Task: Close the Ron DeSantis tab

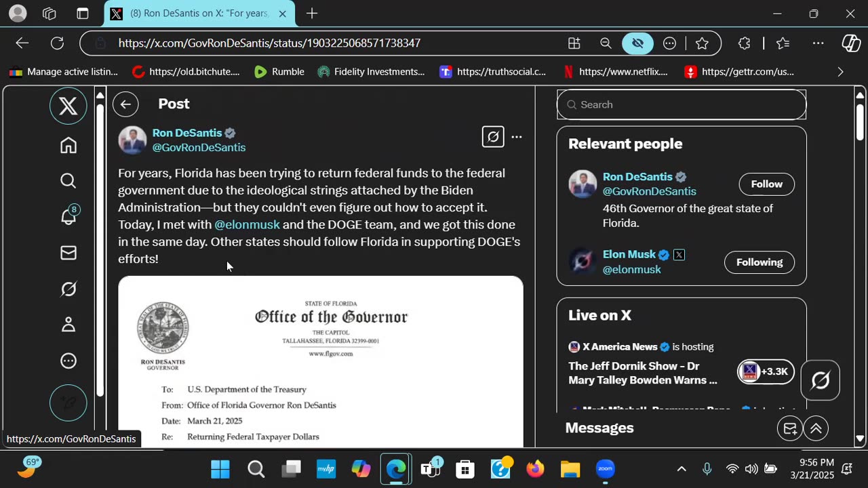Action: tap(282, 14)
